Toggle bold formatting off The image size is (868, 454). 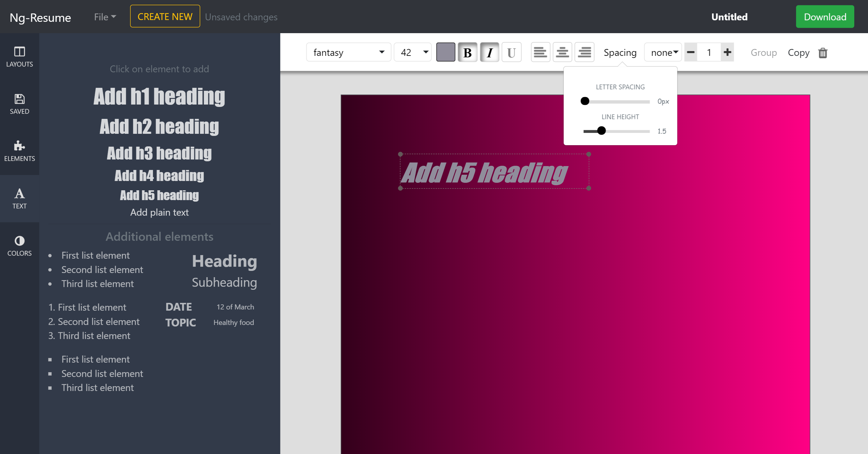click(x=467, y=52)
